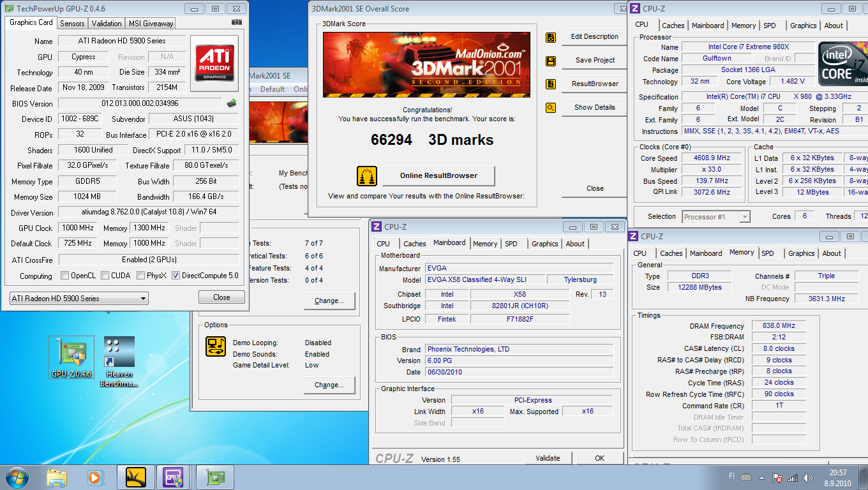The width and height of the screenshot is (868, 490).
Task: Click the 3DMark2001 Second Edition banner image
Action: click(x=426, y=64)
